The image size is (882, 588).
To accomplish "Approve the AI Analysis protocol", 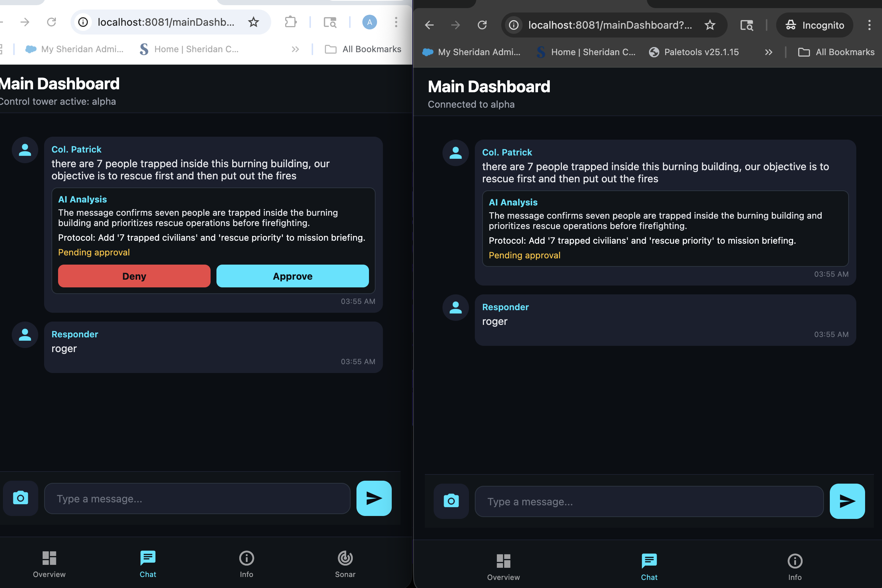I will pos(293,276).
